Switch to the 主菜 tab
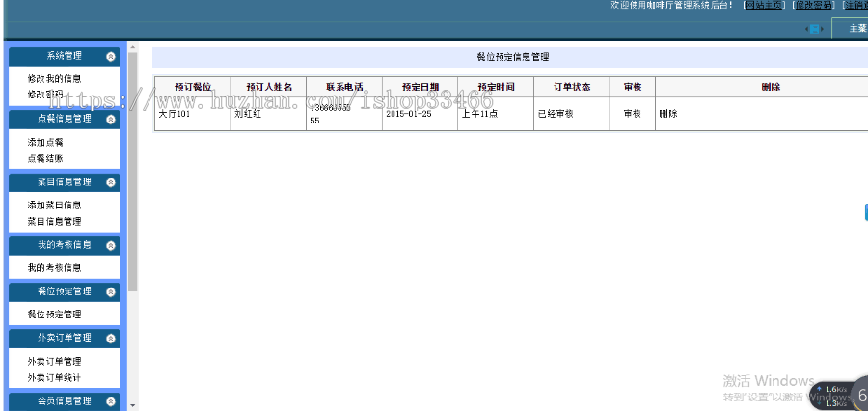This screenshot has width=868, height=411. pyautogui.click(x=851, y=29)
